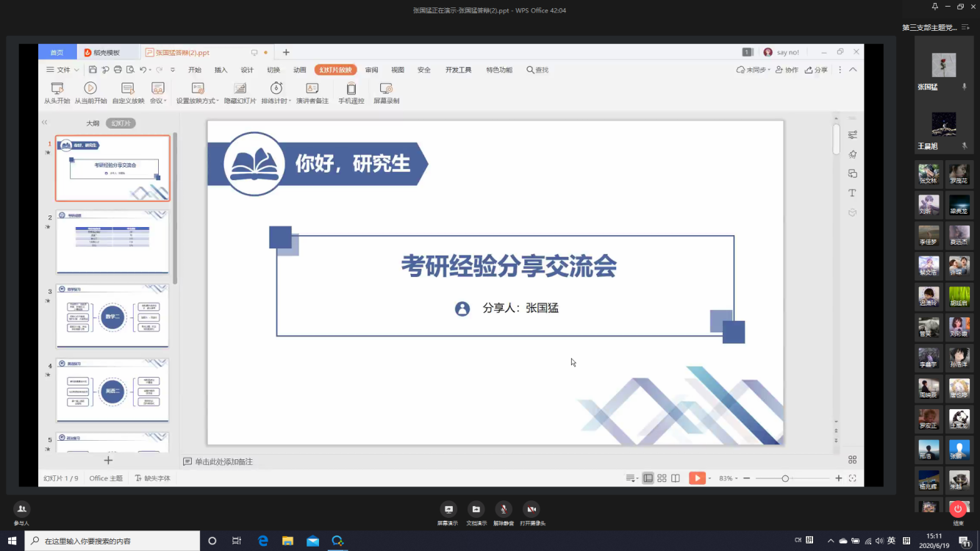
Task: Open 演讲者备注 presenter notes
Action: click(x=312, y=89)
